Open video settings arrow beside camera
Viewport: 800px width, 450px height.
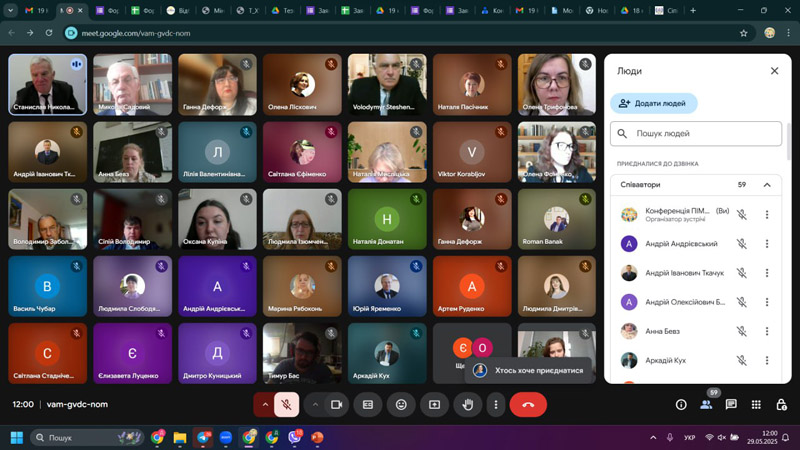pos(315,404)
